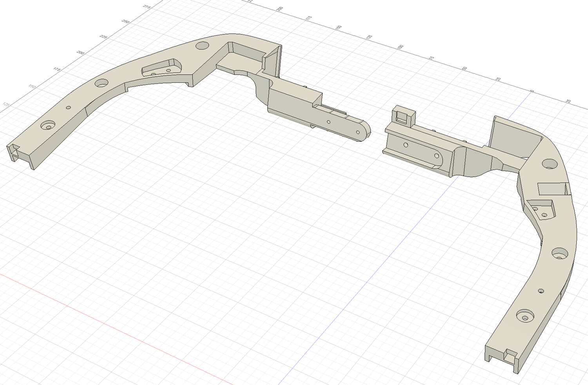The height and width of the screenshot is (385, 588).
Task: Click the tiny hole on right part's arm
Action: tap(541, 291)
